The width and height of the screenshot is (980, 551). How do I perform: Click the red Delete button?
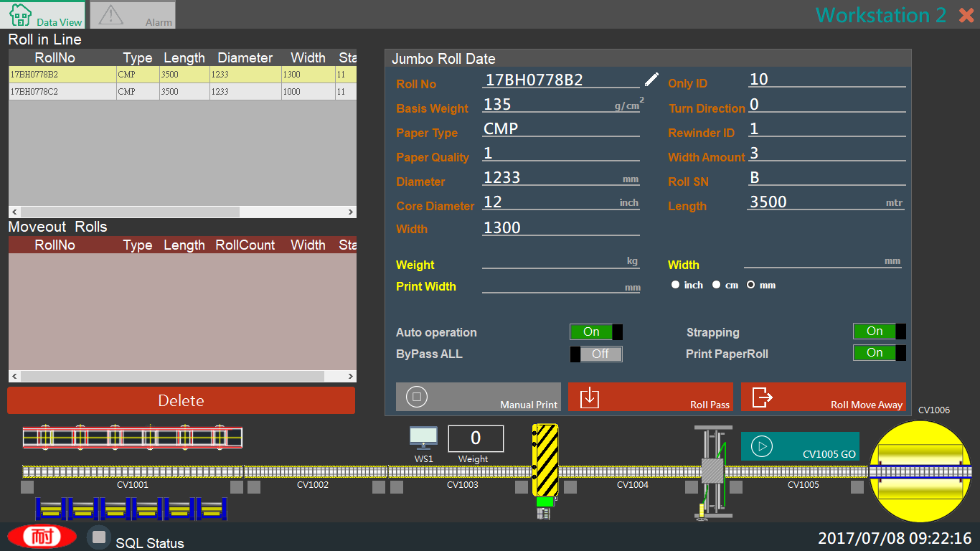point(181,400)
